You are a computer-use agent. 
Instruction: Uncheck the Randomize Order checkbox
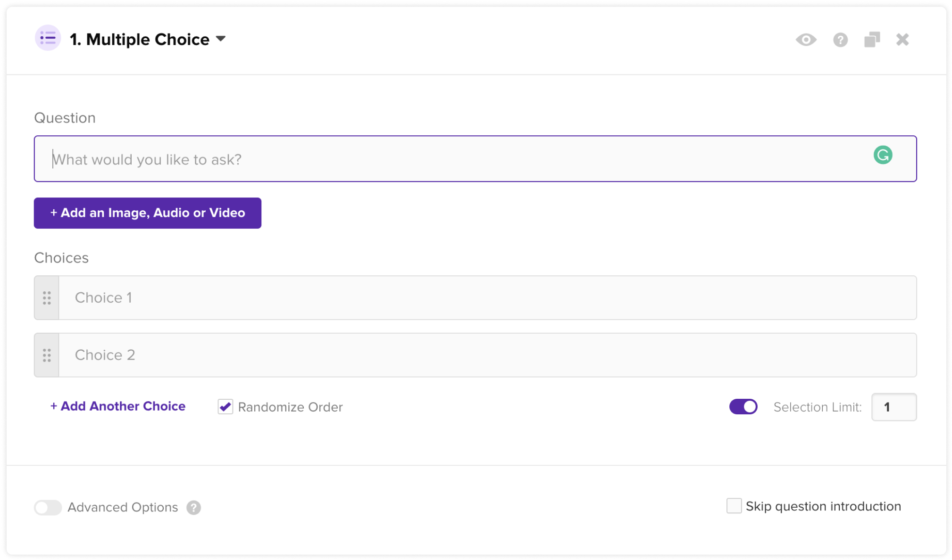click(x=225, y=407)
